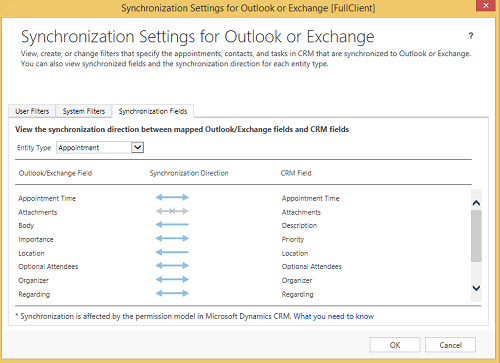The width and height of the screenshot is (500, 363).
Task: Switch to the System Filters tab
Action: pyautogui.click(x=84, y=111)
